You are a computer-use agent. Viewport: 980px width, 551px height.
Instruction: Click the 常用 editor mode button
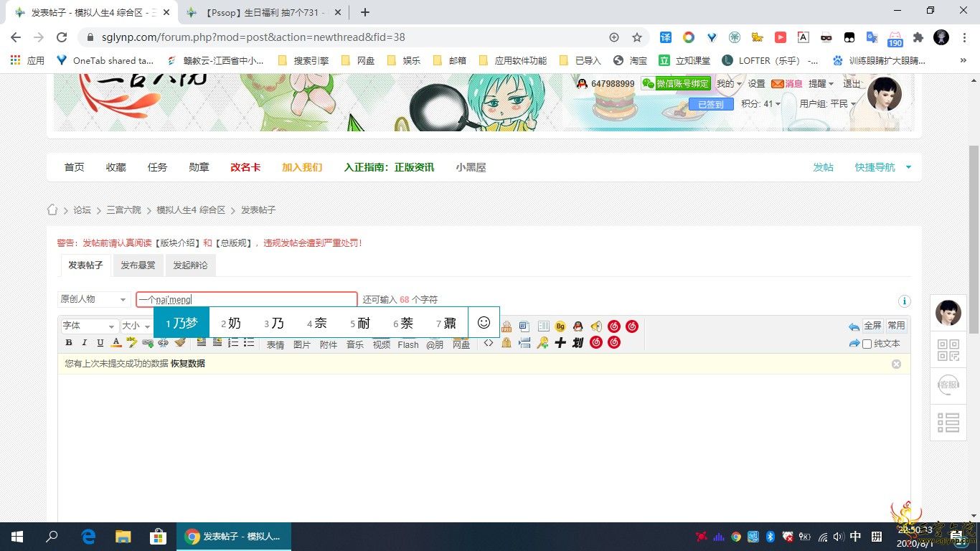(896, 326)
